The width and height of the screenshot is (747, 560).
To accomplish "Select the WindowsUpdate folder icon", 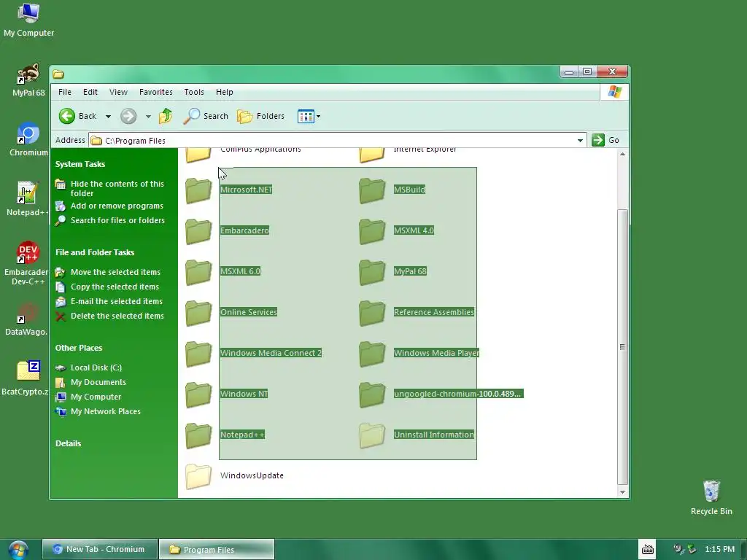I will (x=198, y=476).
